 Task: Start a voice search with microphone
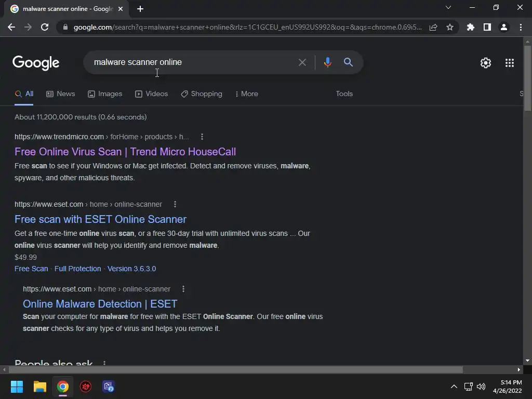(327, 62)
